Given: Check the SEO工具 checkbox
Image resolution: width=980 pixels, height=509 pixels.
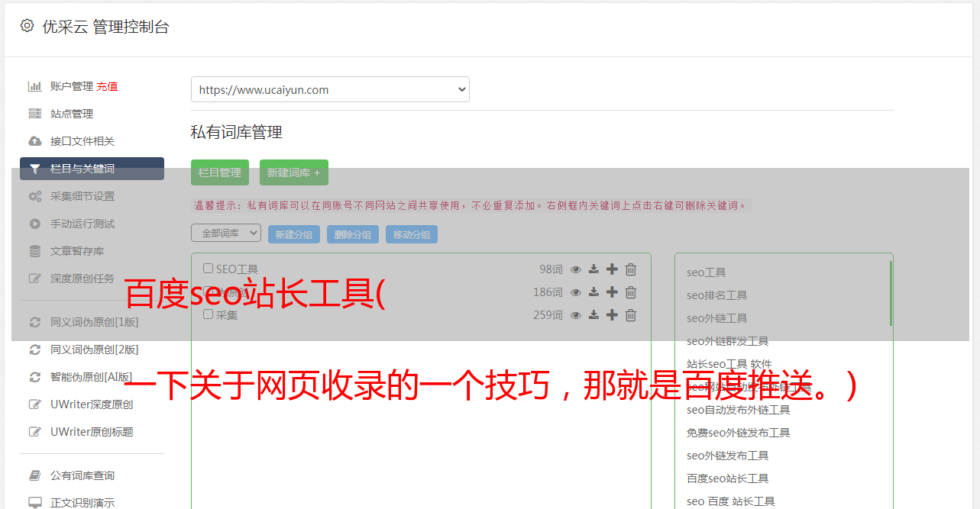Looking at the screenshot, I should click(208, 269).
